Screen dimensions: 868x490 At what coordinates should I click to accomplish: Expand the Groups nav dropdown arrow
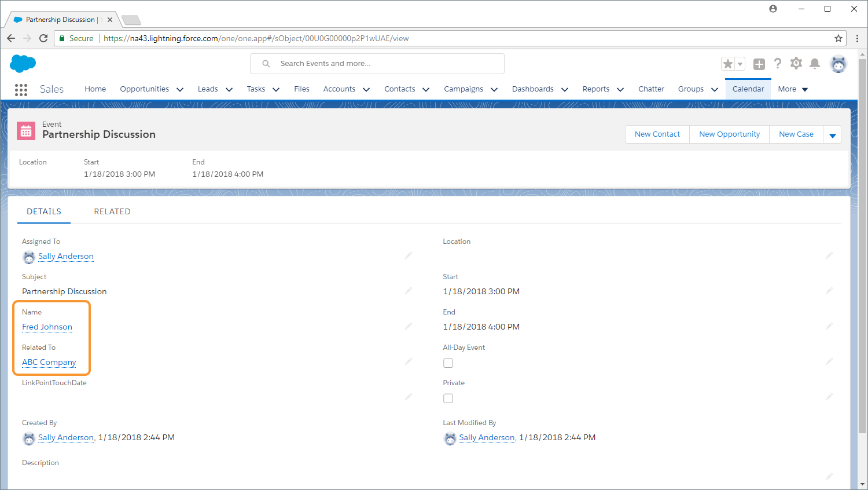tap(715, 90)
